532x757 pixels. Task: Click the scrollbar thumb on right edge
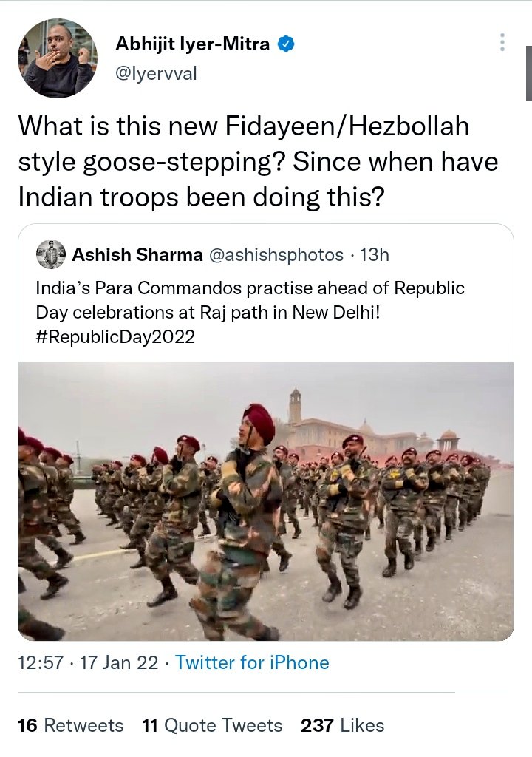click(529, 73)
